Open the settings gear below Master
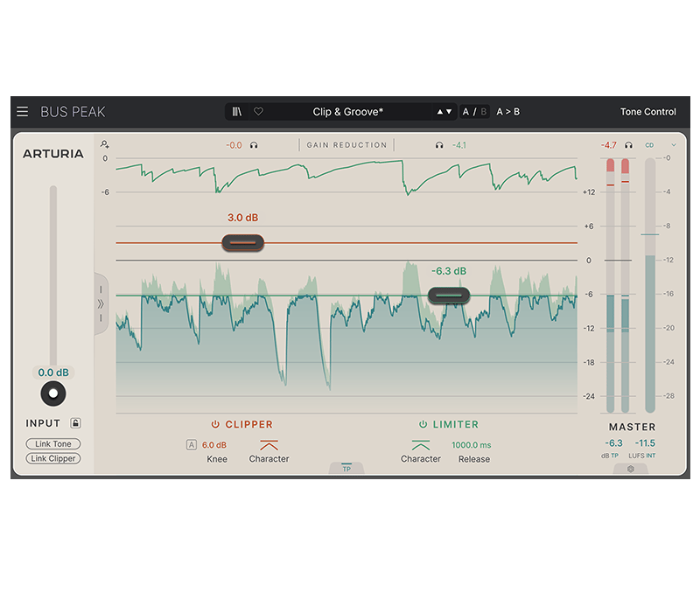700x592 pixels. tap(631, 469)
